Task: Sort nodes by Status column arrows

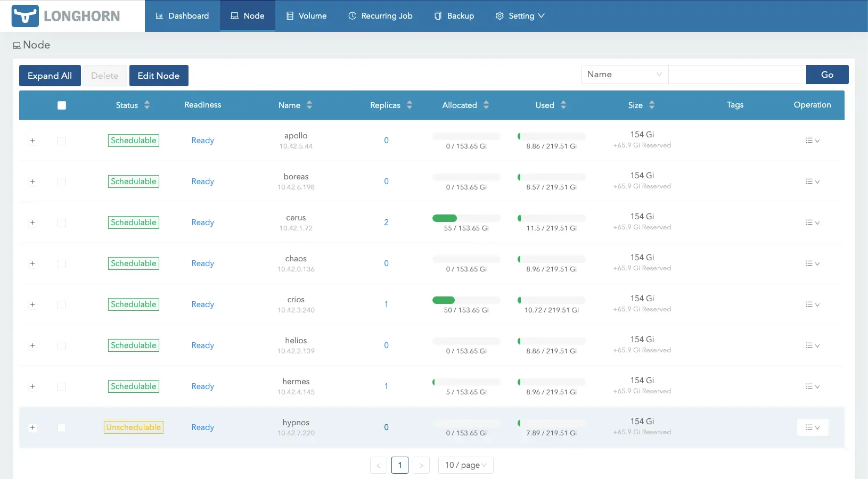Action: pos(147,105)
